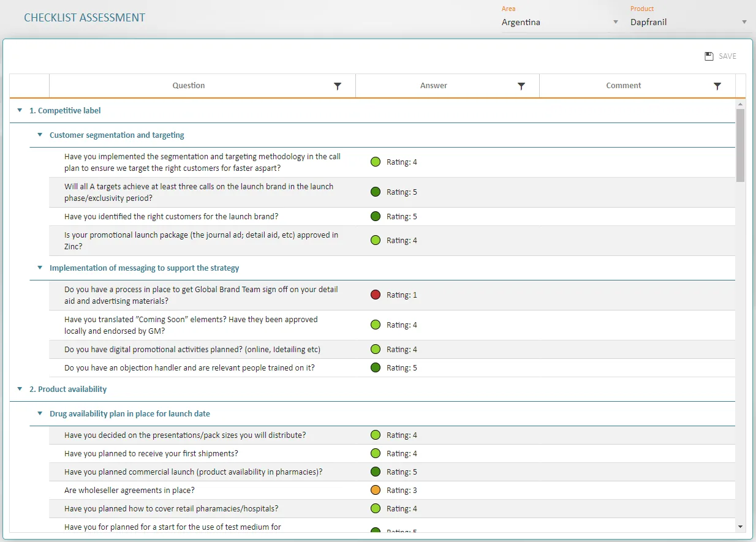This screenshot has width=756, height=542.
Task: Click rating circle for identified right customers question
Action: [x=376, y=217]
